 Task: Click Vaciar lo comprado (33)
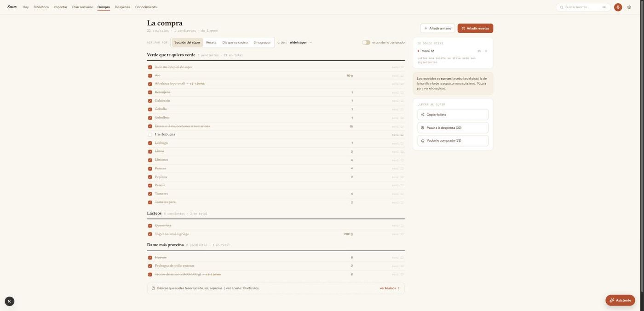453,140
